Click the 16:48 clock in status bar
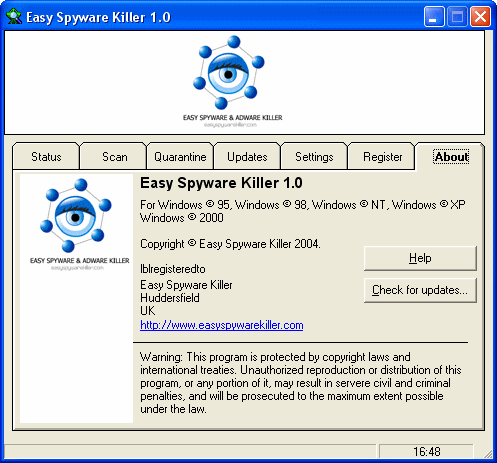Image resolution: width=497 pixels, height=463 pixels. (427, 452)
